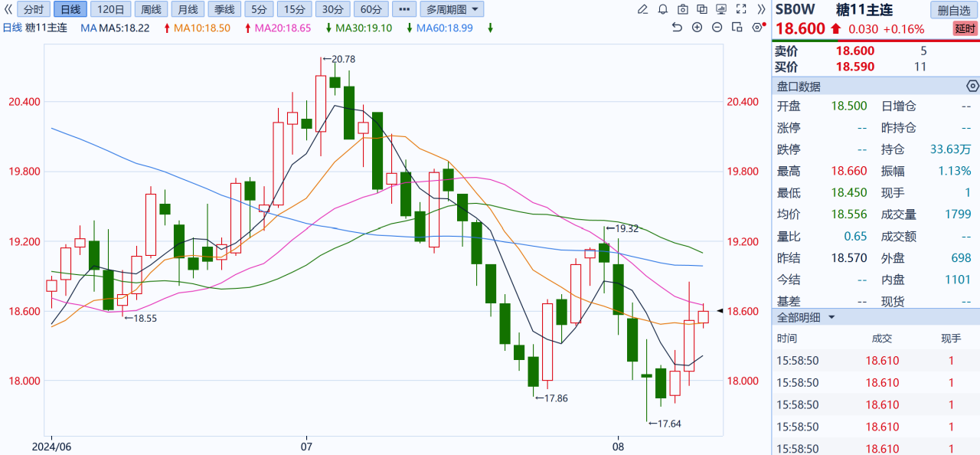Switch to the 120日 tab

pyautogui.click(x=111, y=10)
